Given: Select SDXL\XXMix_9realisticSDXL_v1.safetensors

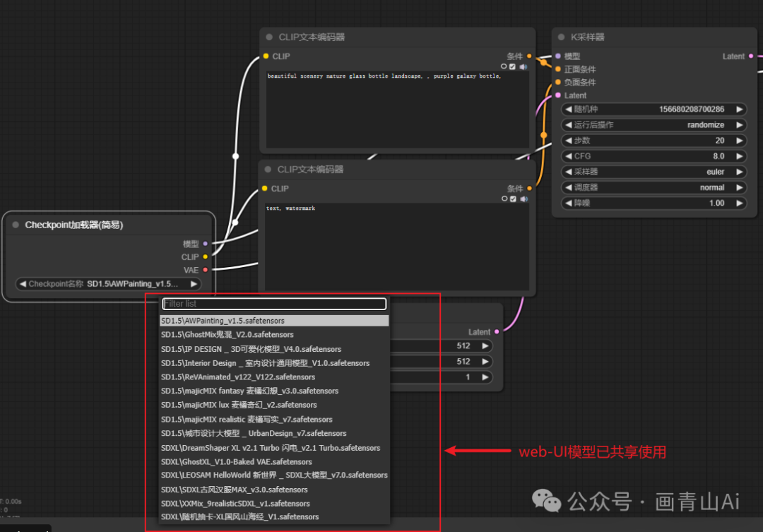Looking at the screenshot, I should 274,503.
